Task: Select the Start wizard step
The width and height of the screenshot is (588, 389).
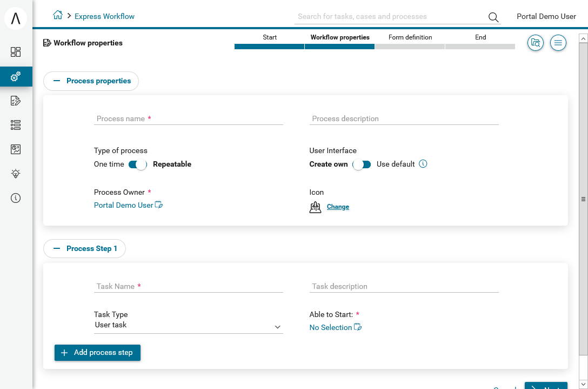Action: pos(269,41)
